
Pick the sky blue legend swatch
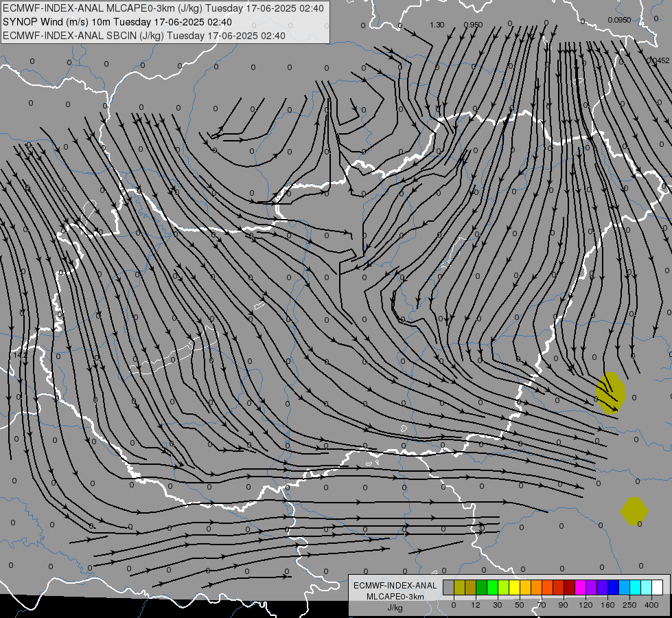pyautogui.click(x=625, y=587)
